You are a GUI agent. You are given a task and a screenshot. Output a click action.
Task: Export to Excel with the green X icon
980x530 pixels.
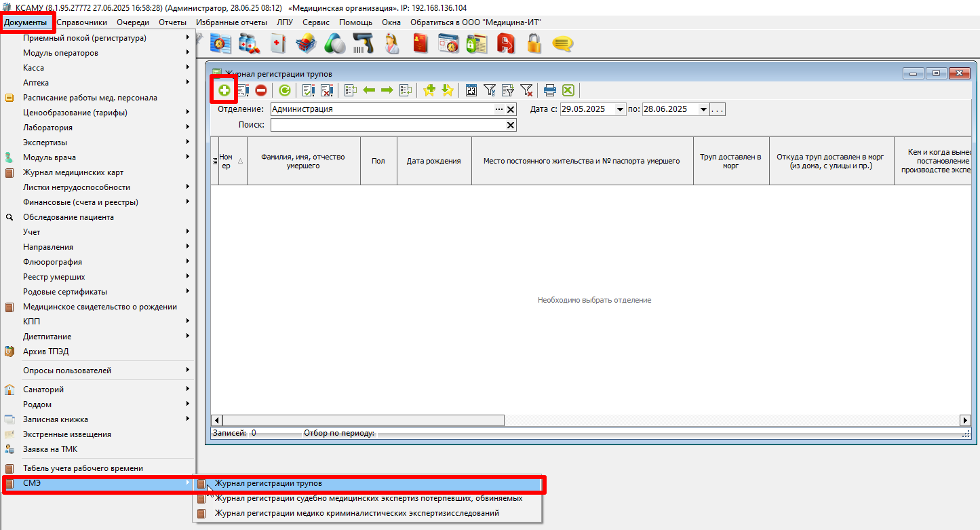(x=568, y=90)
